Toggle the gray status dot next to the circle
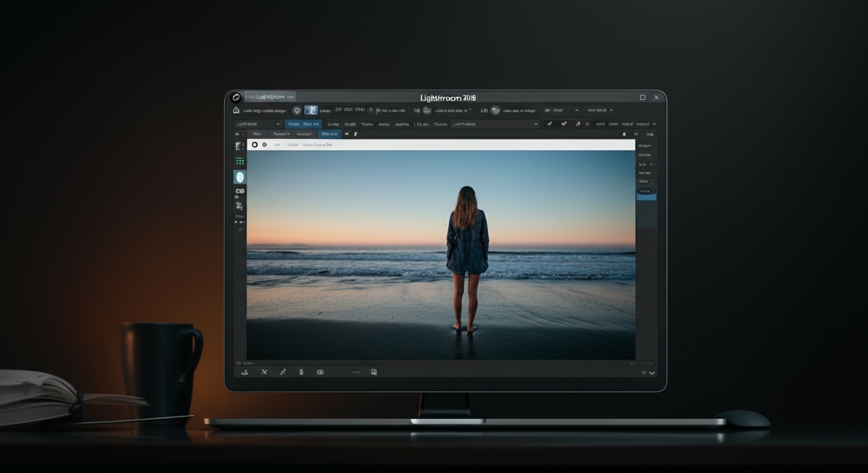Screen dimensions: 868x473 tap(264, 144)
